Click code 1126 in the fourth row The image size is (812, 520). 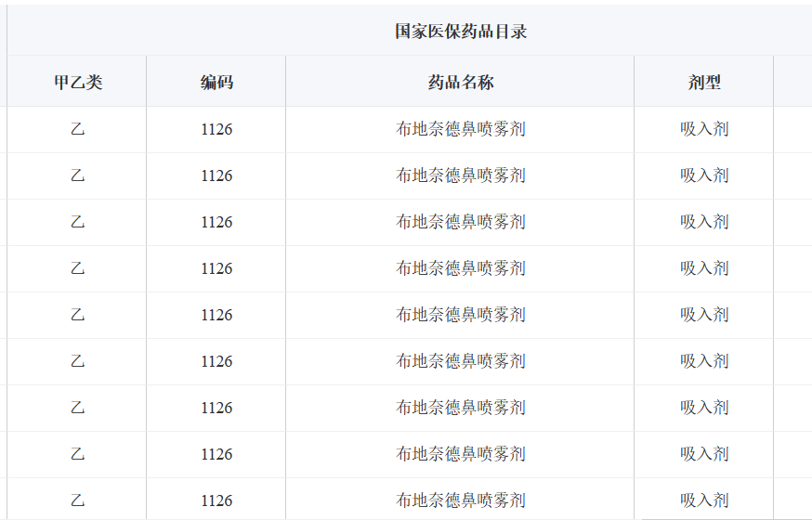pos(216,268)
